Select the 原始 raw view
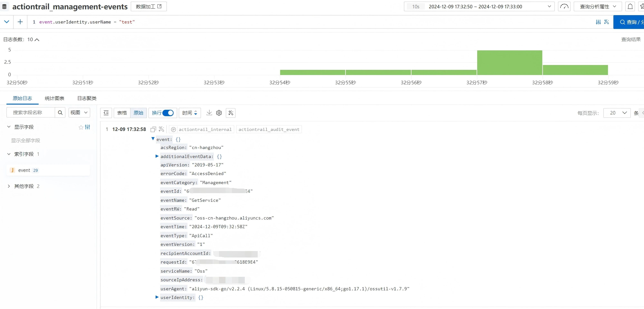Screen dimensions: 644x309 139,113
